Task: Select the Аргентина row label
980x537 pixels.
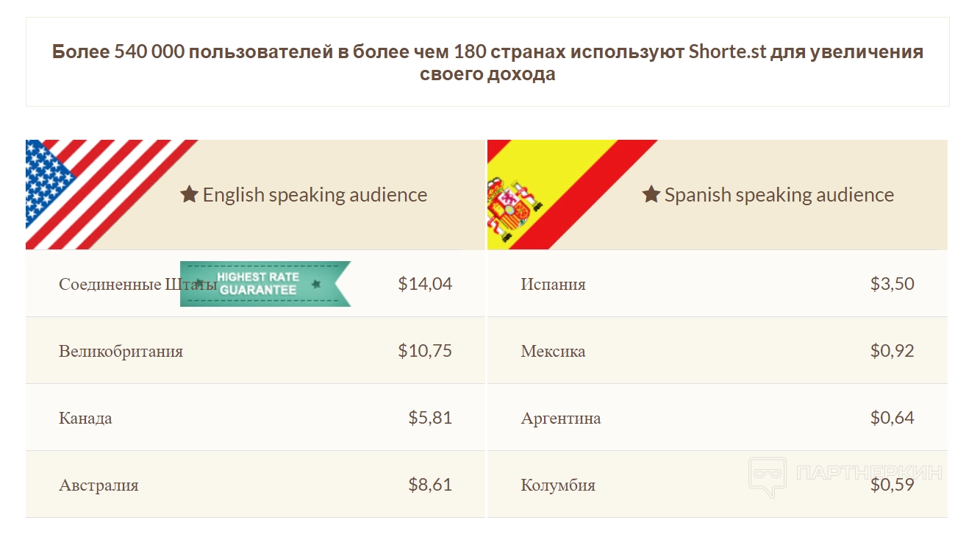Action: pos(560,419)
